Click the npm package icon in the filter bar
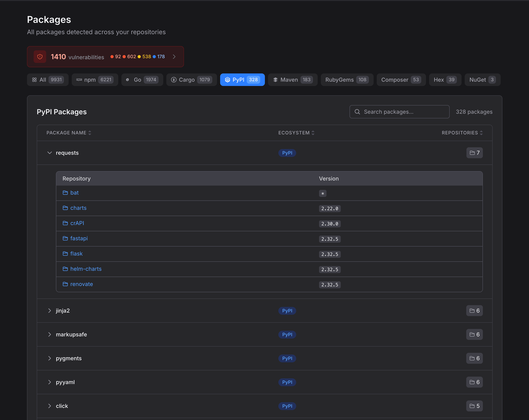 pos(79,80)
